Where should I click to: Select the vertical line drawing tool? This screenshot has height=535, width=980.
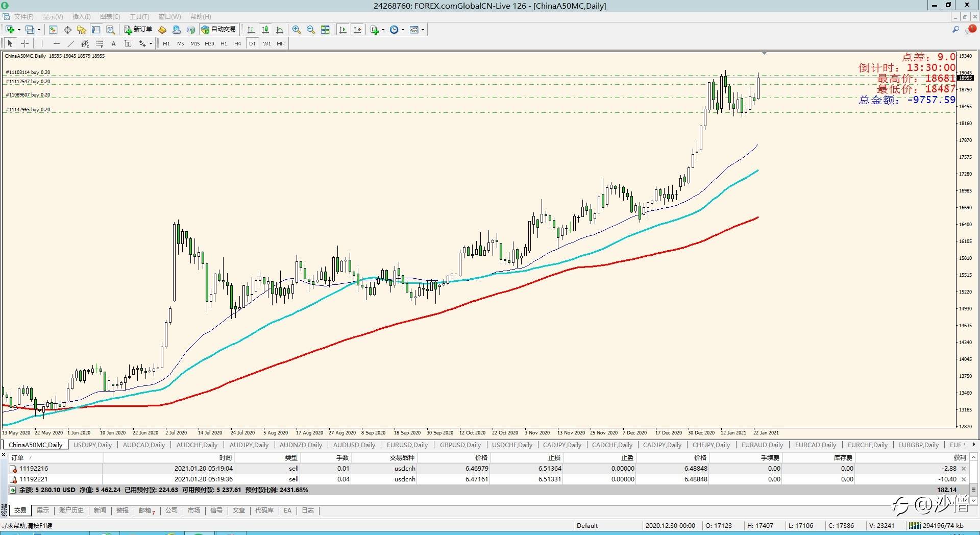(x=42, y=43)
